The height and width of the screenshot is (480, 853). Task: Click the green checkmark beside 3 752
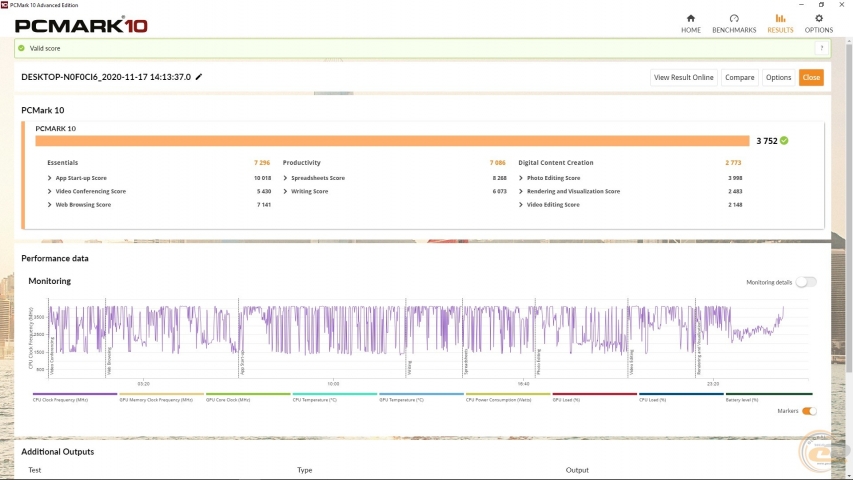pos(784,140)
